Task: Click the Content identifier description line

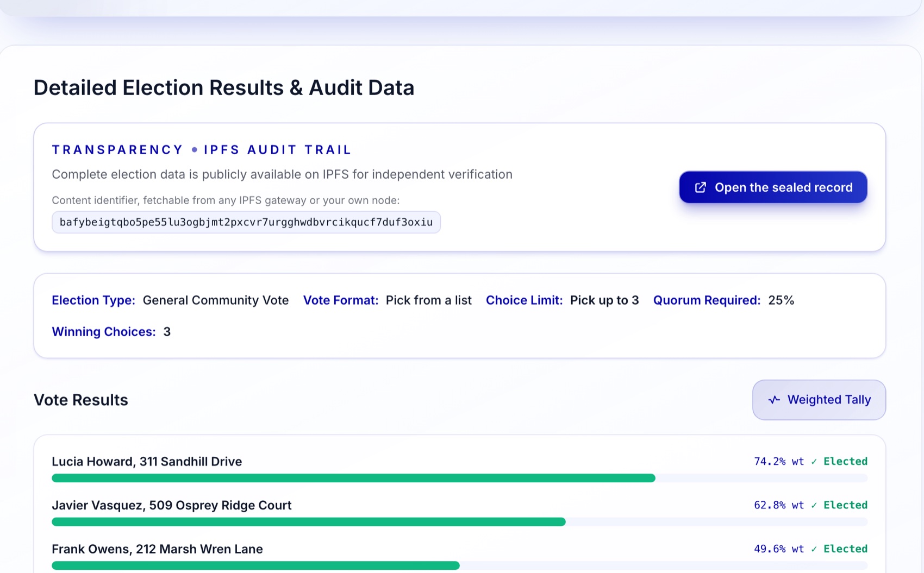Action: point(226,200)
